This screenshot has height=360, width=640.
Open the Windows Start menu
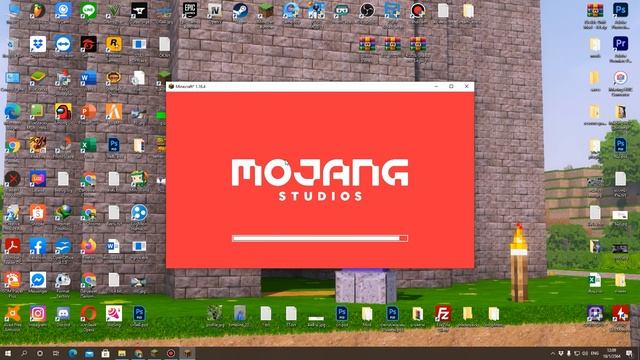pos(8,353)
